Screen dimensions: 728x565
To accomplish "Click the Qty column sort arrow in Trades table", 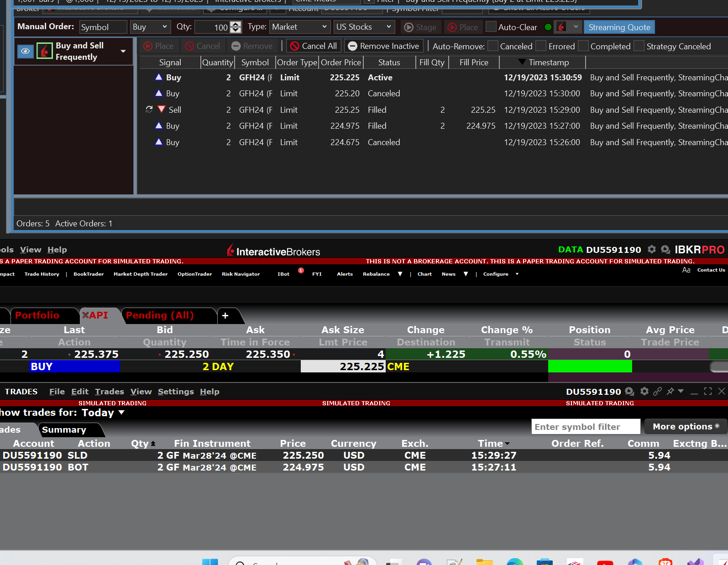I will 153,444.
